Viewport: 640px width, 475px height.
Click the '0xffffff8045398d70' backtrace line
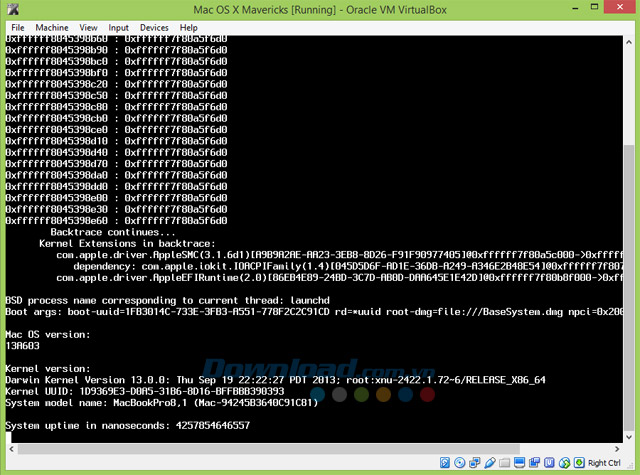click(x=116, y=164)
